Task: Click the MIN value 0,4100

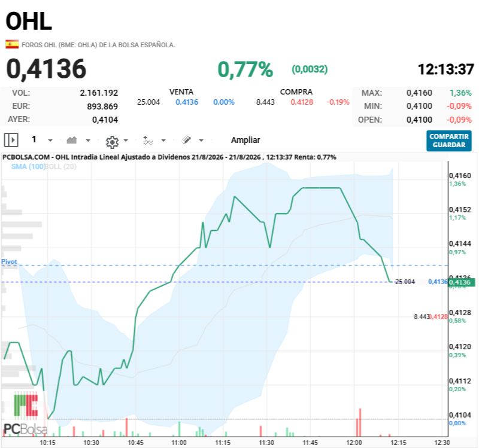Action: 419,106
